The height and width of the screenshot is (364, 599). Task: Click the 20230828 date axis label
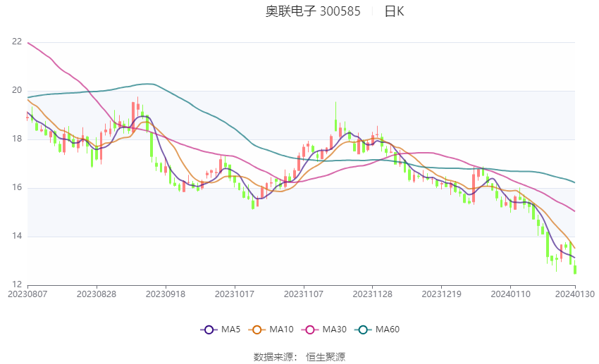[x=97, y=294]
